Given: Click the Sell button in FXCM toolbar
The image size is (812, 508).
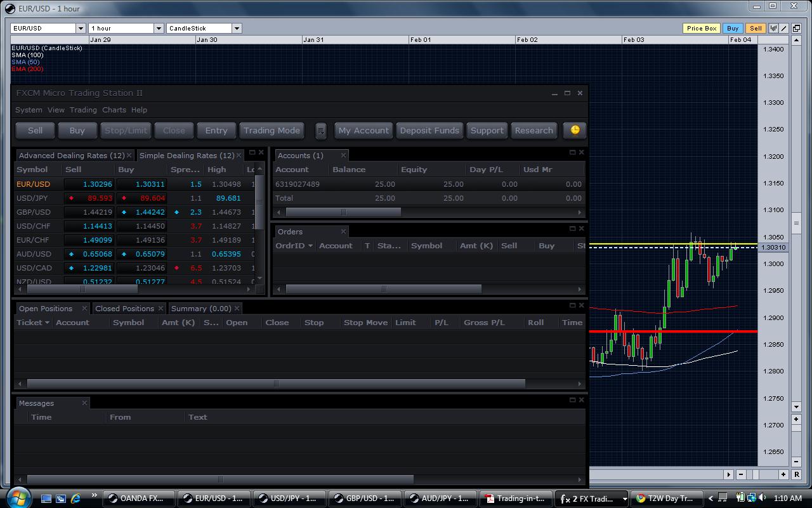Looking at the screenshot, I should click(x=36, y=130).
